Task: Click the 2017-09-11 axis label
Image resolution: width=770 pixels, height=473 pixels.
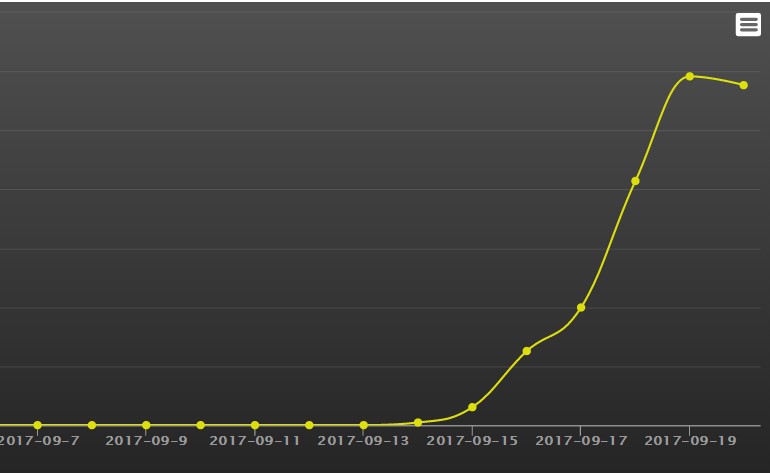Action: (254, 441)
